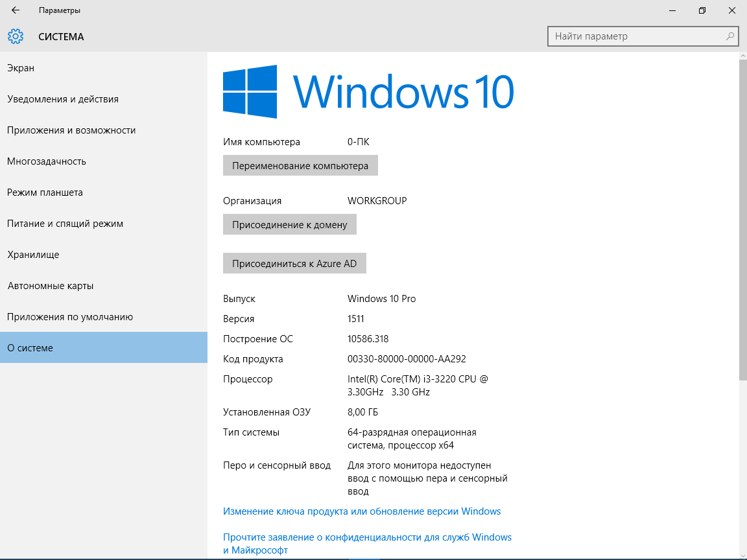This screenshot has width=747, height=560.
Task: Select the О системе sidebar item
Action: [x=30, y=348]
